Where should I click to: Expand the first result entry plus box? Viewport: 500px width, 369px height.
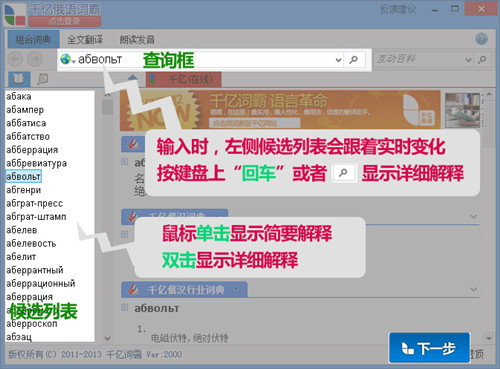pos(124,162)
